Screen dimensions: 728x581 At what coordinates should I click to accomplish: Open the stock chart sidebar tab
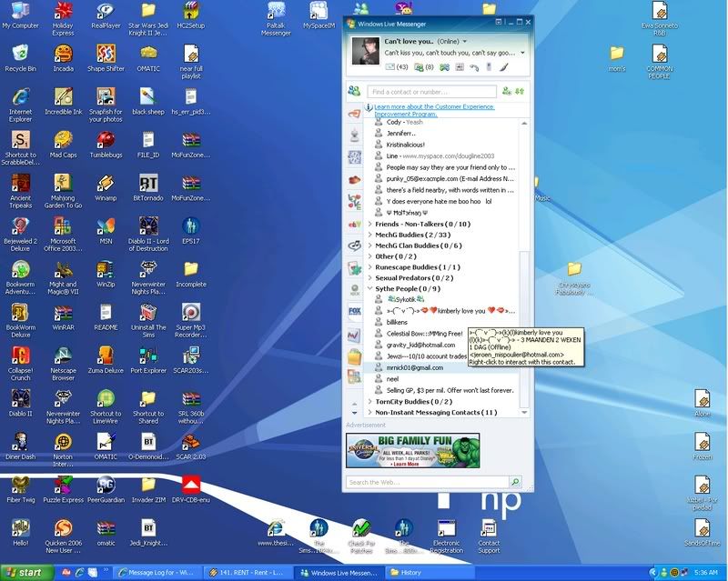(354, 336)
